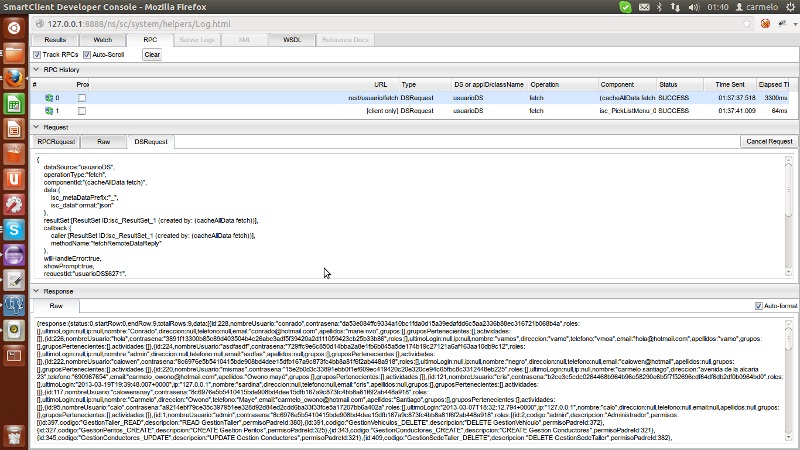Collapse the Response section
This screenshot has height=450, width=800.
37,291
